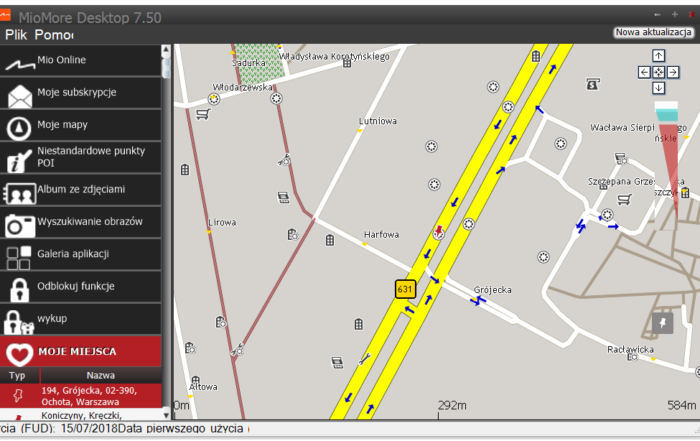This screenshot has height=441, width=700.
Task: Click the custom POI info icon
Action: (x=19, y=161)
